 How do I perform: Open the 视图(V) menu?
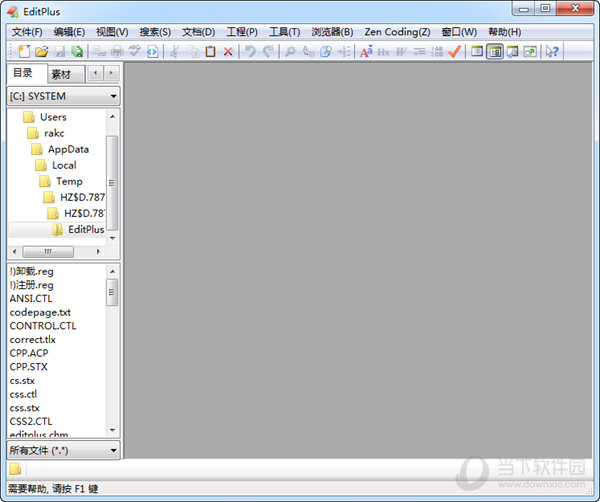(x=112, y=32)
